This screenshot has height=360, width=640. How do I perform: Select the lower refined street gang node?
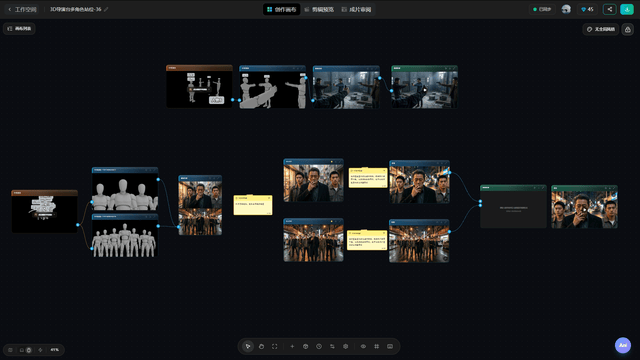pyautogui.click(x=419, y=241)
